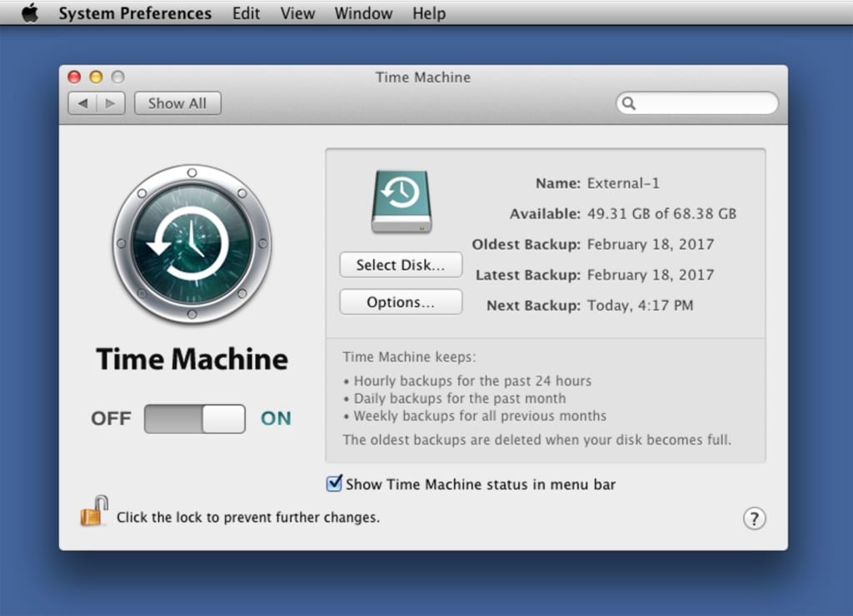Open the Edit menu
The image size is (853, 616).
[246, 12]
